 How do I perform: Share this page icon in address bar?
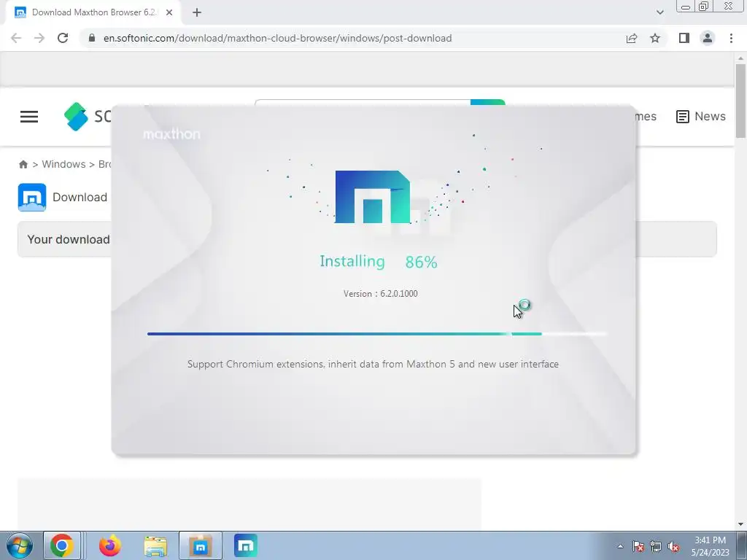632,38
